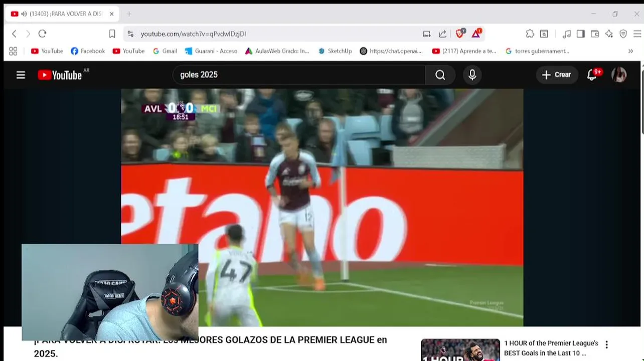Click the address bar URL youtube.com/watch

193,34
